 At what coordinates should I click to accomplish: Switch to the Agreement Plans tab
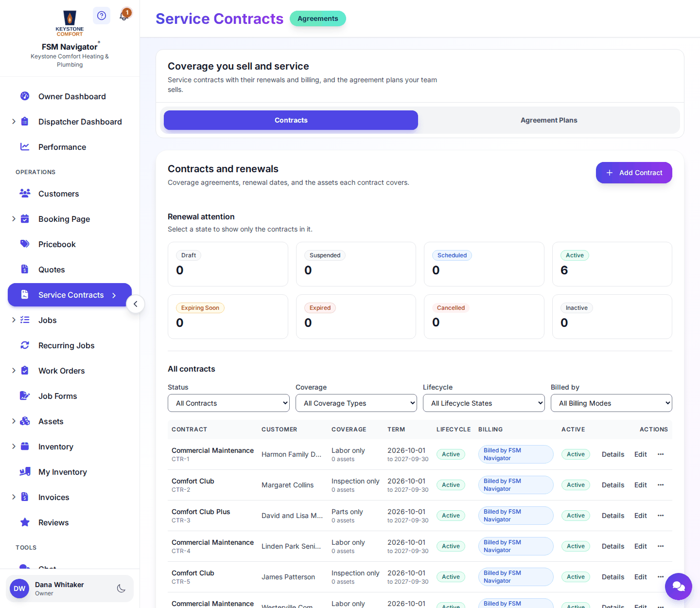tap(549, 120)
